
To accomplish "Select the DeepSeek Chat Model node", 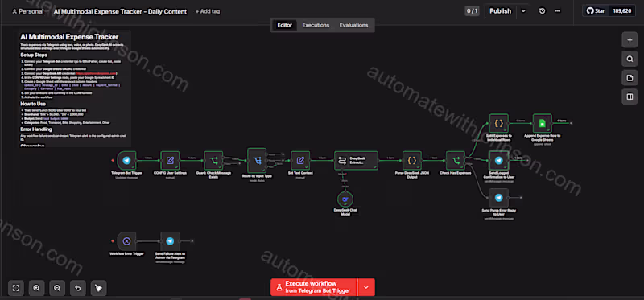I will pyautogui.click(x=345, y=199).
